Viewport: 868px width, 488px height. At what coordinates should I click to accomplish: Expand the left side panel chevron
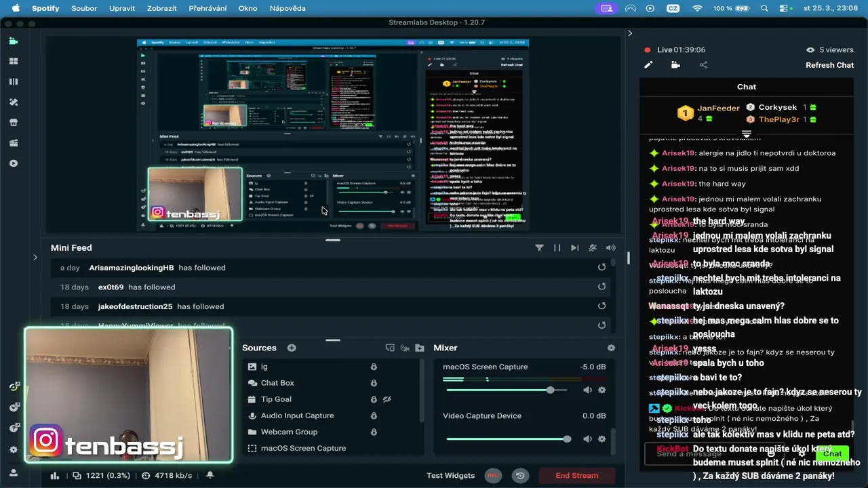tap(35, 257)
